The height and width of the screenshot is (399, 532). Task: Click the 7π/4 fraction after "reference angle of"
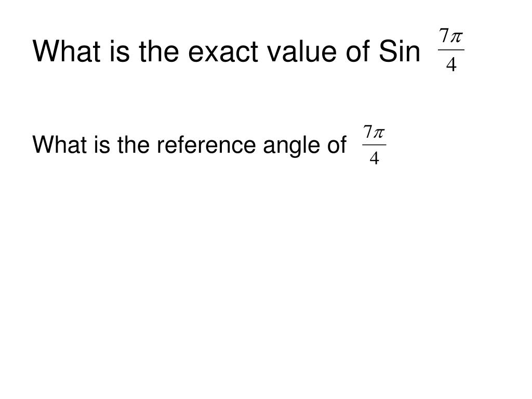click(374, 145)
